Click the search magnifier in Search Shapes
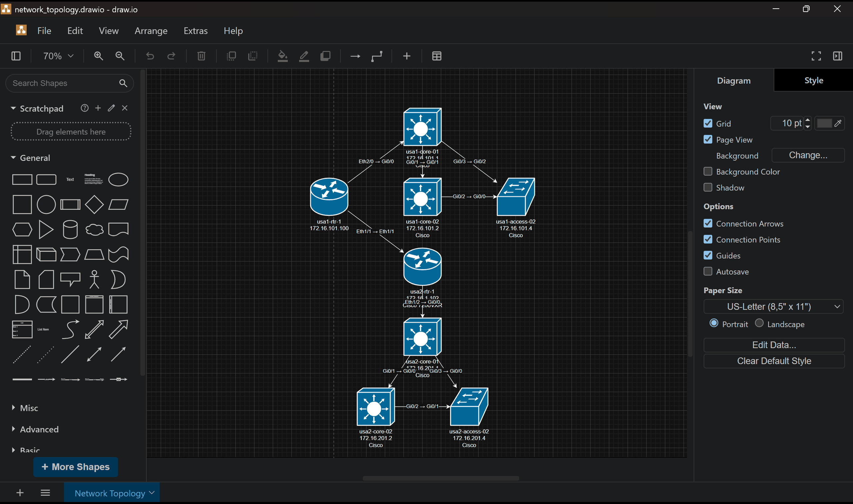This screenshot has height=504, width=853. pyautogui.click(x=123, y=83)
